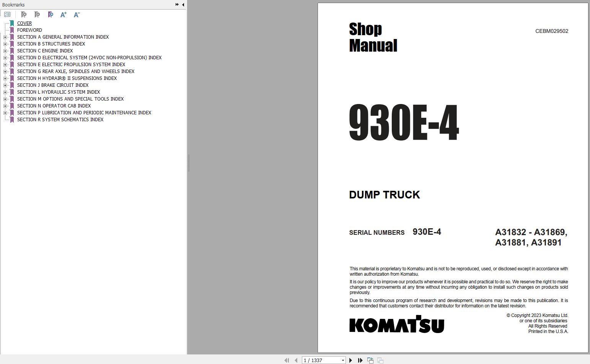Collapse the Bookmarks panel with left arrow

tap(183, 5)
